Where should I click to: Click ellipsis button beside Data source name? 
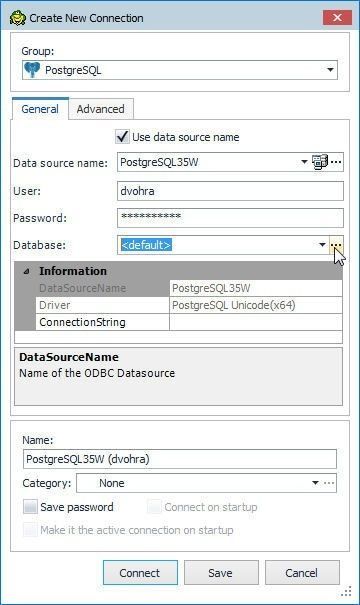(336, 162)
